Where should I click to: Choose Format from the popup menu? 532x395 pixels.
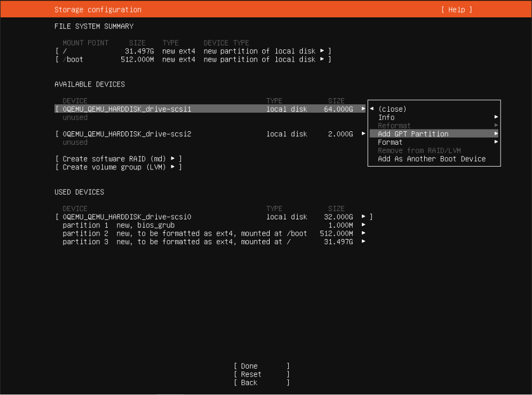pyautogui.click(x=390, y=143)
